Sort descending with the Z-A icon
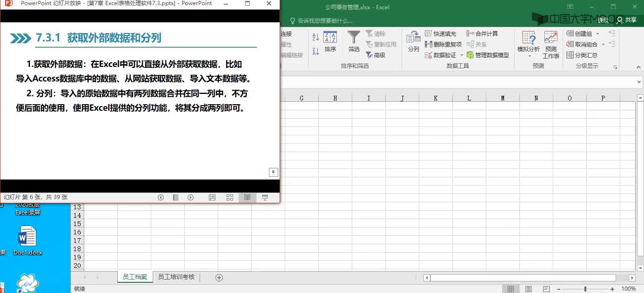This screenshot has width=644, height=293. [315, 51]
